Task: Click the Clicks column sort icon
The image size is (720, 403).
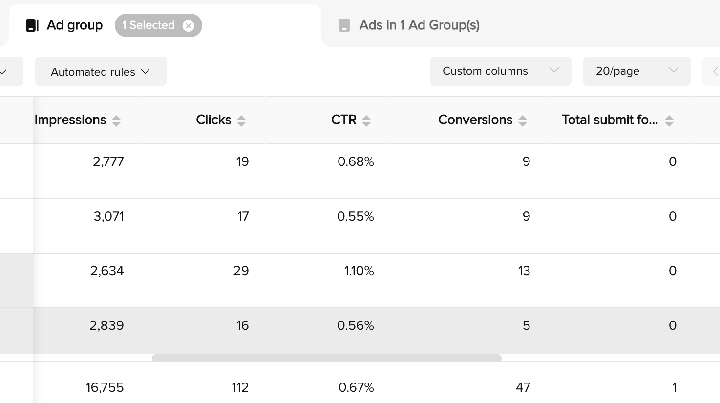Action: coord(241,121)
